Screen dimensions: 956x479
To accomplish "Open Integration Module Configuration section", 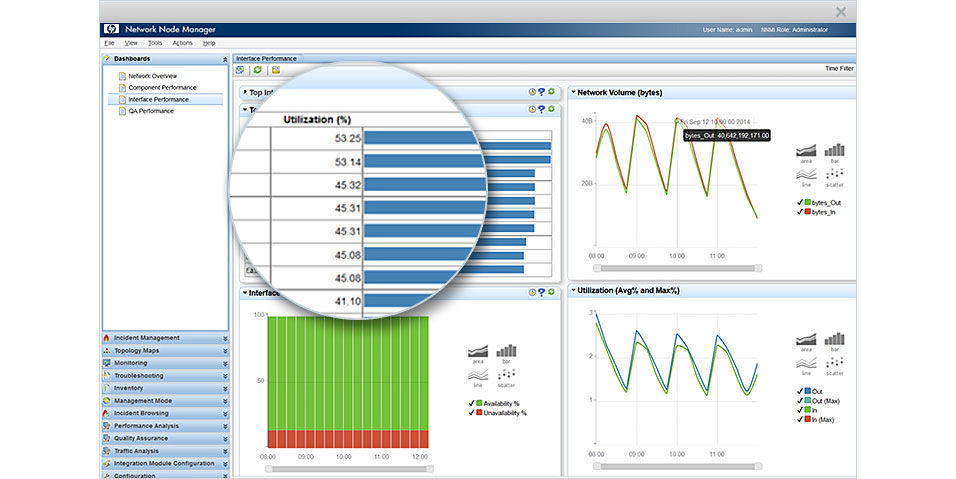I will tap(165, 464).
